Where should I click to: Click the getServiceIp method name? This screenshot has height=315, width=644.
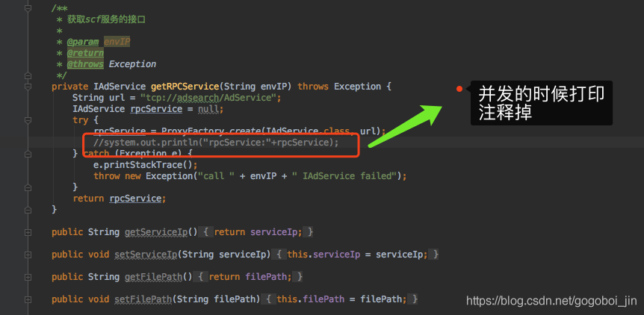155,232
